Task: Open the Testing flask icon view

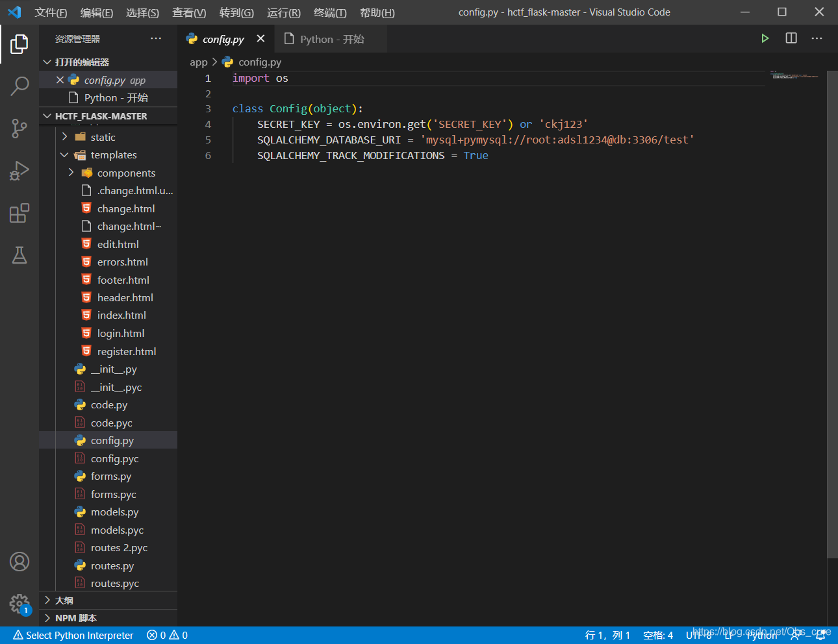Action: coord(19,255)
